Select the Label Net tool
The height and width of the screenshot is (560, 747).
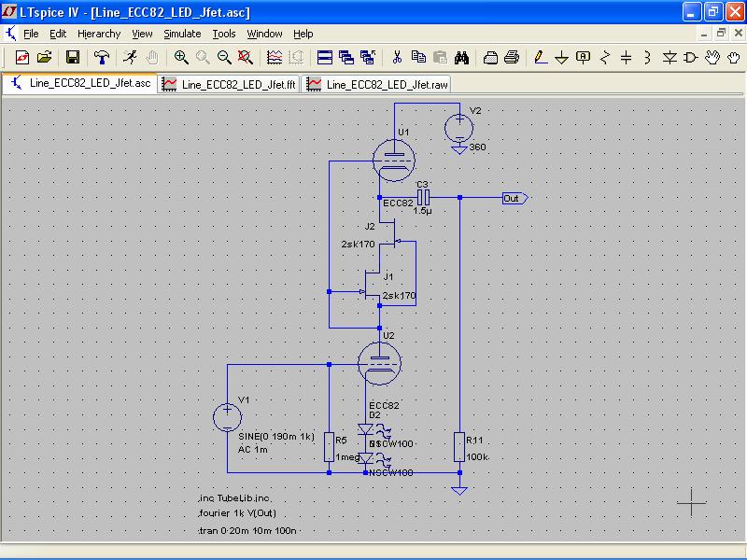tap(583, 58)
